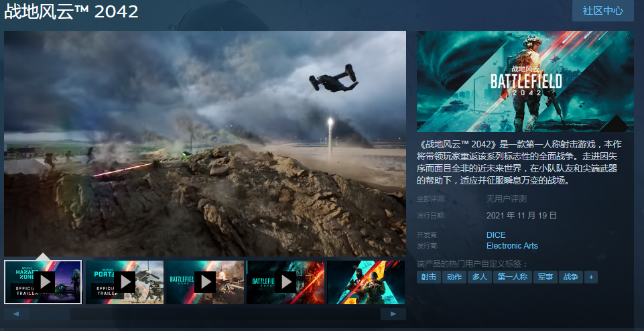Play the third Battlefield 2042 video thumbnail
This screenshot has height=331, width=644.
click(205, 282)
